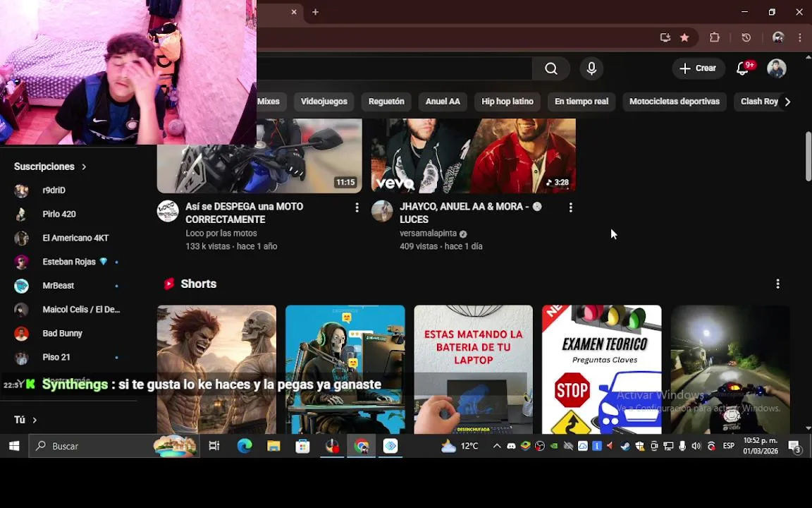Click the Windows Buscar search box
Image resolution: width=812 pixels, height=508 pixels.
coord(114,446)
